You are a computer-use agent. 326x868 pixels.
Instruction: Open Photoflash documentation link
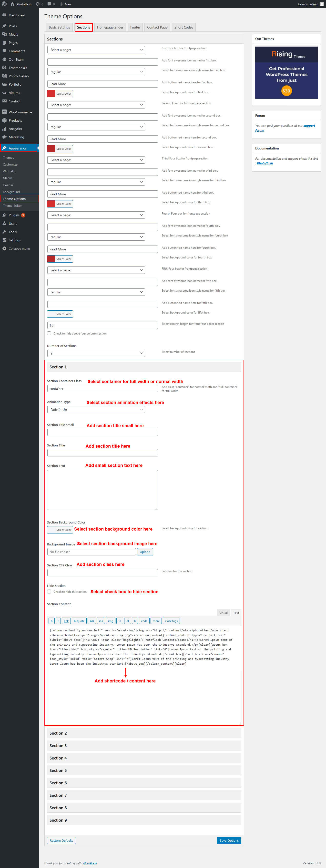tap(265, 163)
